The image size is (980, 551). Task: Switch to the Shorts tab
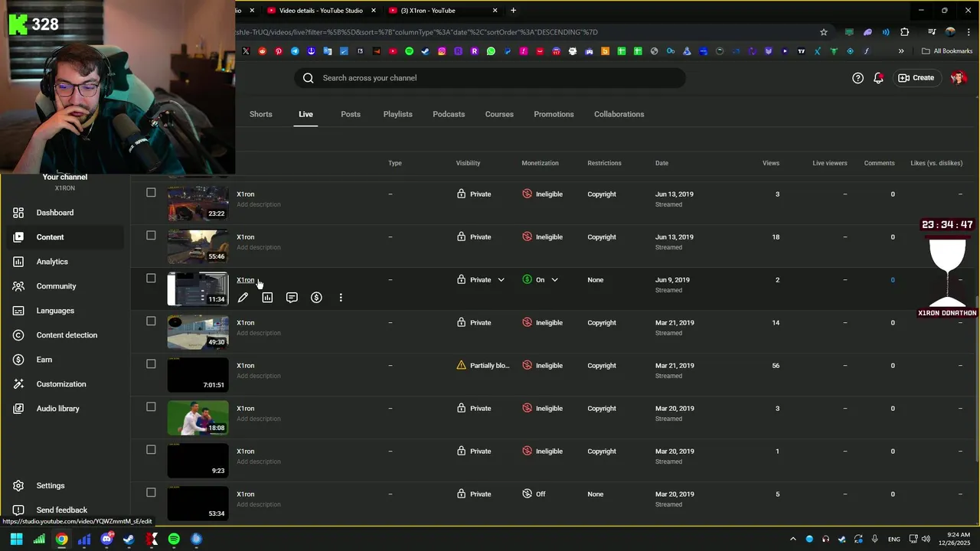coord(260,114)
